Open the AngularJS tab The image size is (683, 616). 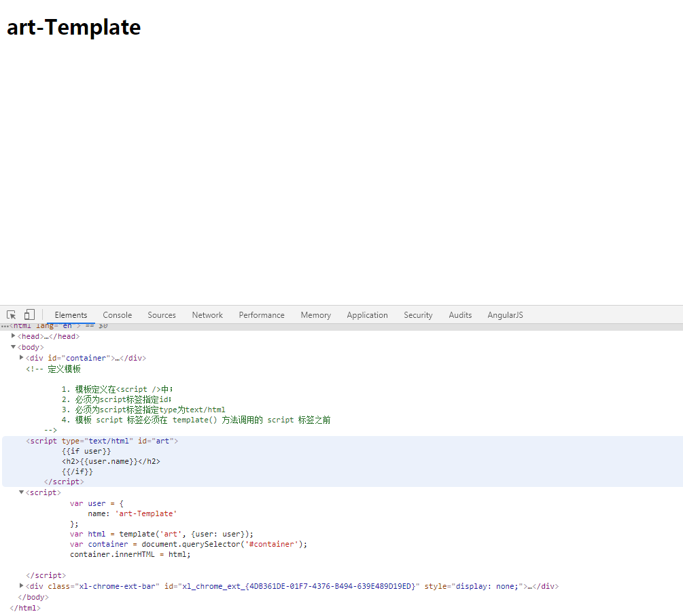(505, 315)
